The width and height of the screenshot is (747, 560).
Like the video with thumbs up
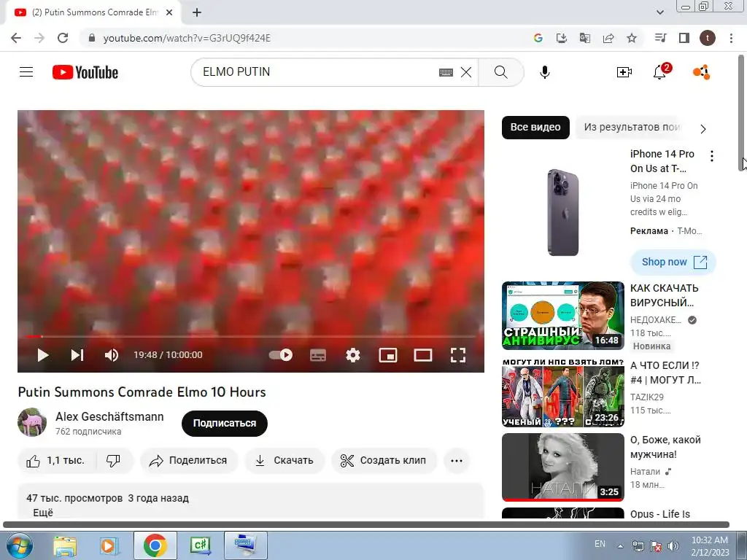coord(55,461)
